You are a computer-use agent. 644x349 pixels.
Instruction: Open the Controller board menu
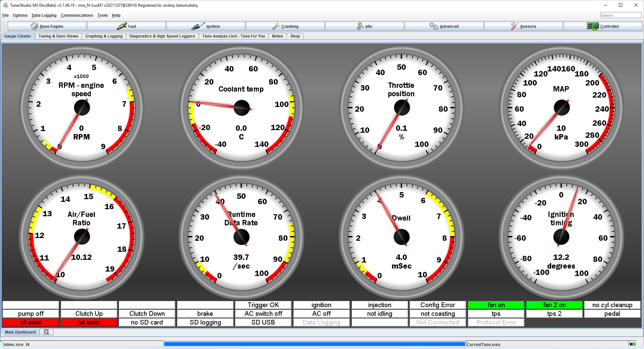coord(603,26)
